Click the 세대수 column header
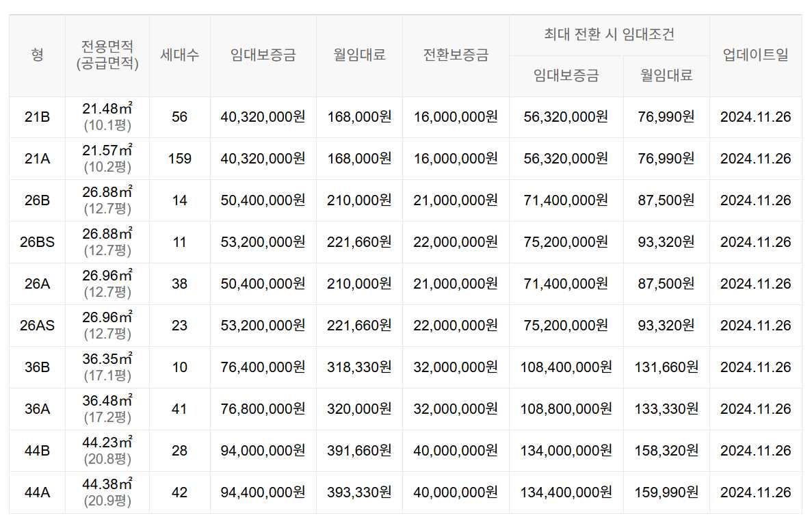The height and width of the screenshot is (526, 812). (x=180, y=55)
